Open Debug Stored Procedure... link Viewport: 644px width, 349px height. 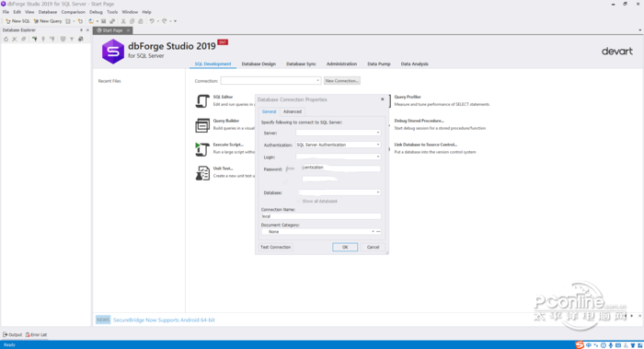tap(419, 121)
